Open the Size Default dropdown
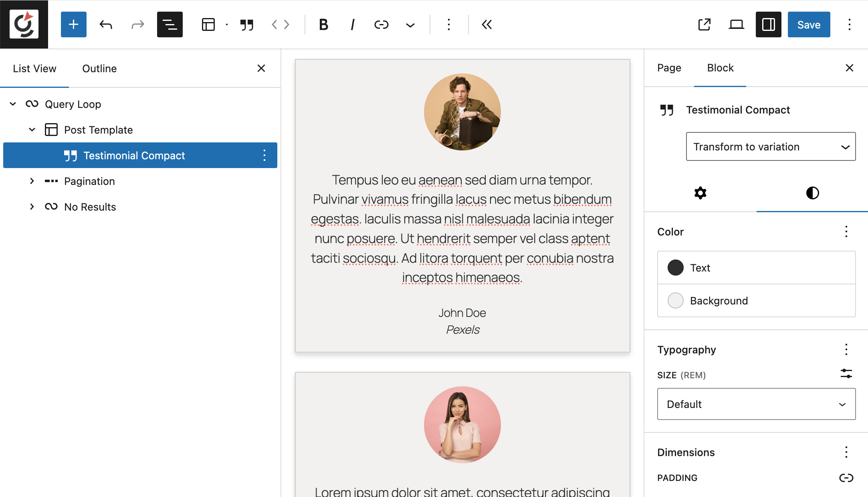 756,404
